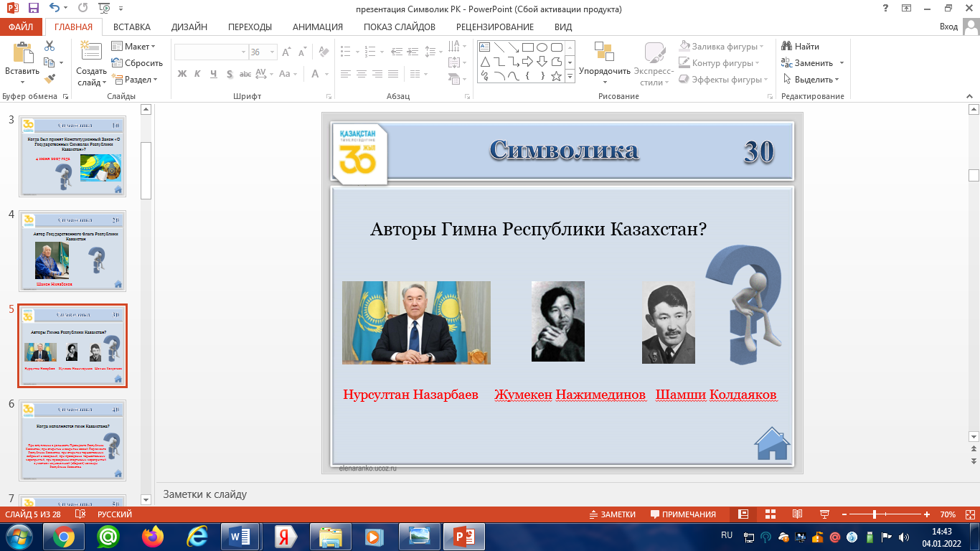Start slideshow from status bar icon
Viewport: 980px width, 551px height.
pos(824,514)
